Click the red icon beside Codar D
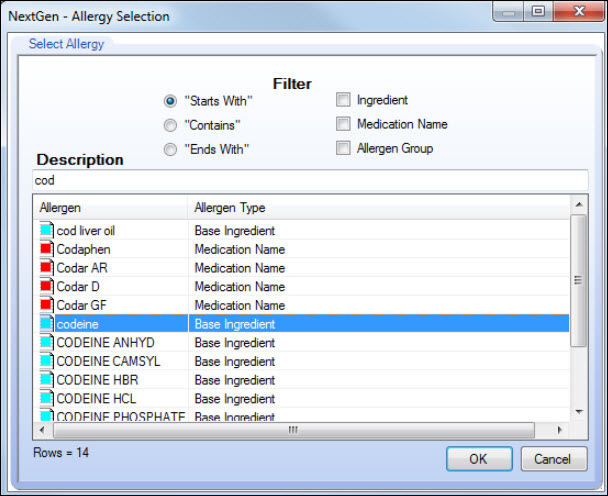 [x=46, y=286]
